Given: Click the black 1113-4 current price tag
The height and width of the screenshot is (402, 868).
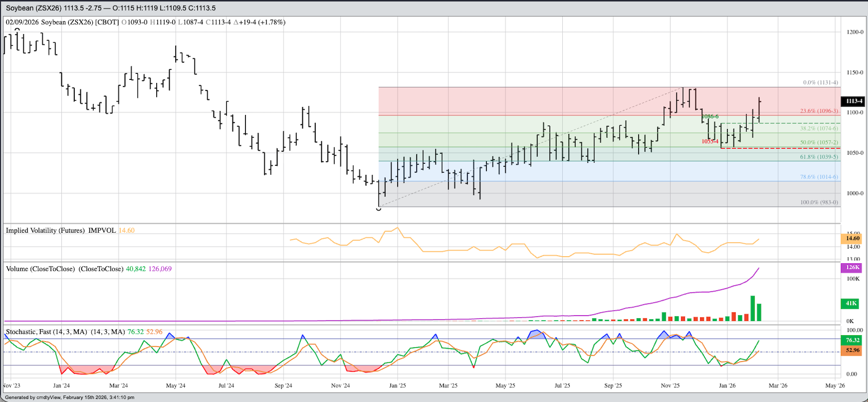Looking at the screenshot, I should coord(853,101).
